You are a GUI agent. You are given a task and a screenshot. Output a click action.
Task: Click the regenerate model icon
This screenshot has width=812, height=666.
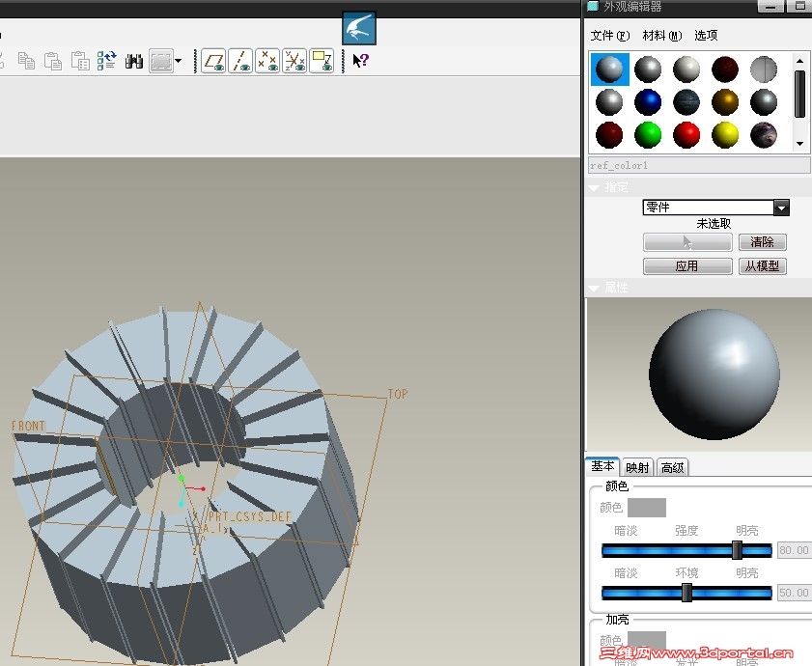pyautogui.click(x=106, y=61)
